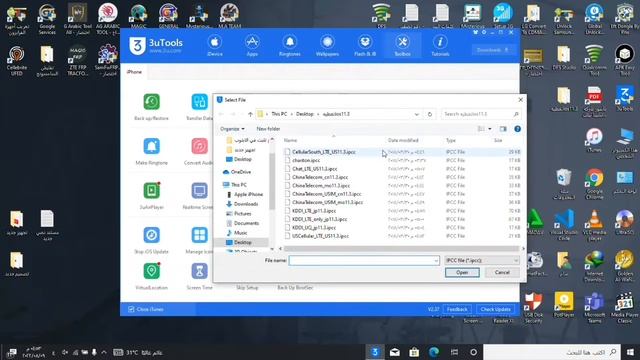Open the view options dropdown arrow

[x=490, y=129]
